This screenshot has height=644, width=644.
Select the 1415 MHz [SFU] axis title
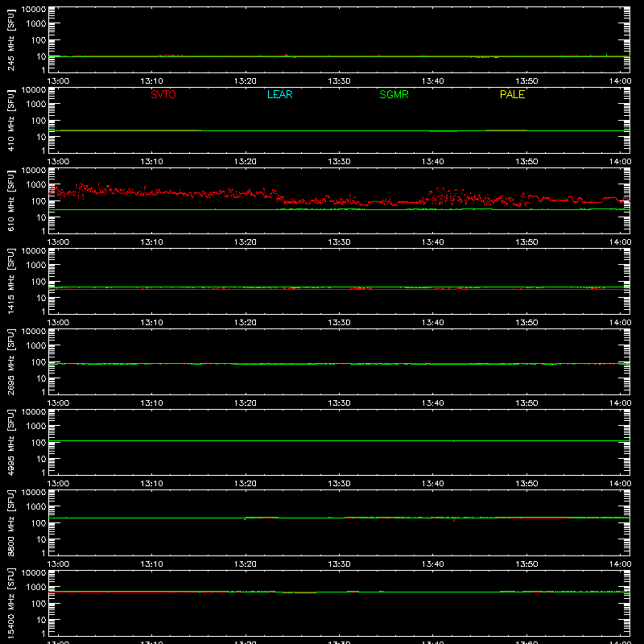pyautogui.click(x=10, y=282)
